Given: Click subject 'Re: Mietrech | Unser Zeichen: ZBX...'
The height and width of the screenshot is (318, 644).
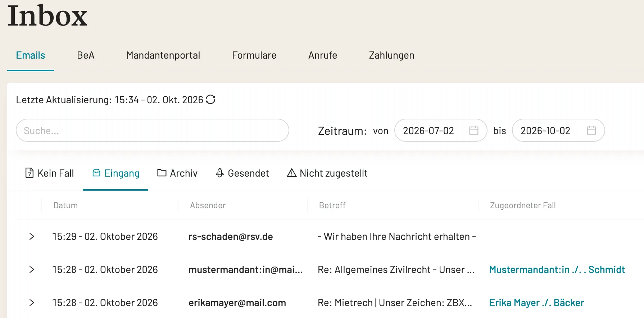Looking at the screenshot, I should pos(395,303).
